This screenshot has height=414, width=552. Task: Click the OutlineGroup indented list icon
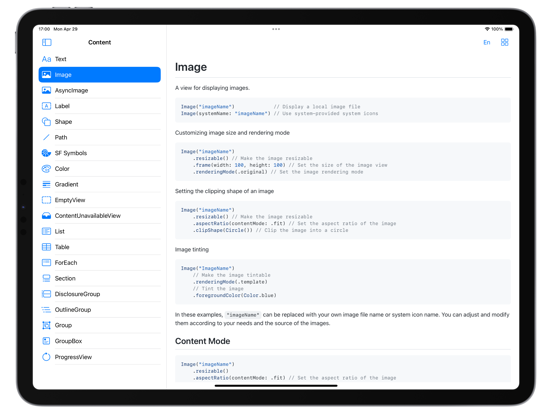(46, 309)
